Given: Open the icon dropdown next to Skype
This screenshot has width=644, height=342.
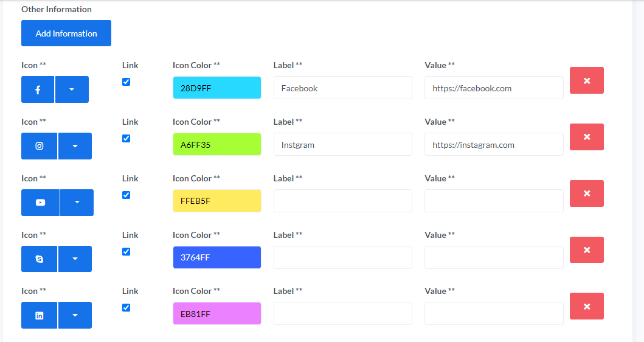Looking at the screenshot, I should pyautogui.click(x=75, y=259).
